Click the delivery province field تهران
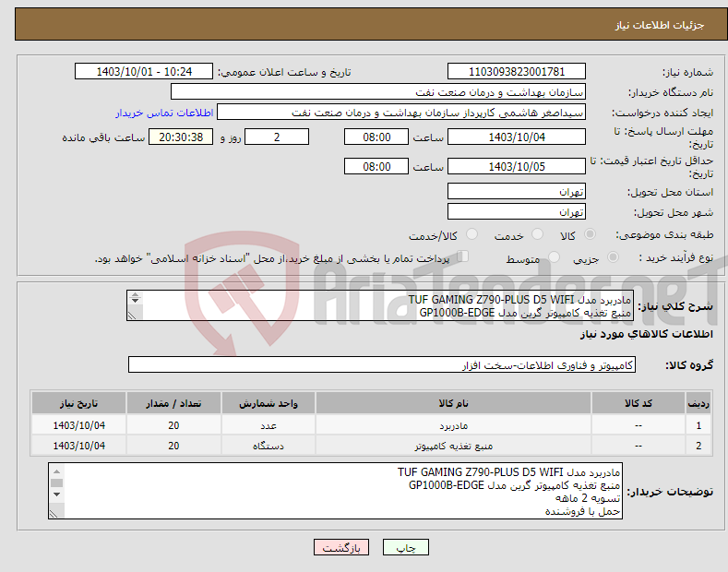Image resolution: width=728 pixels, height=572 pixels. pyautogui.click(x=517, y=191)
